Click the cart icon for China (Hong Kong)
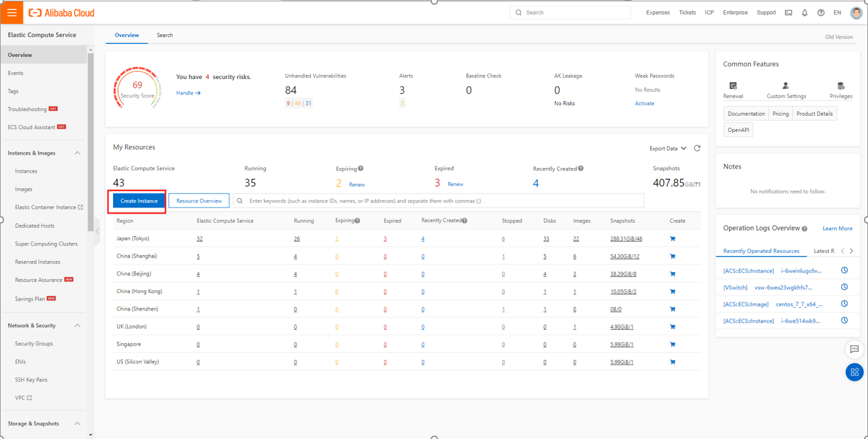 click(x=673, y=292)
